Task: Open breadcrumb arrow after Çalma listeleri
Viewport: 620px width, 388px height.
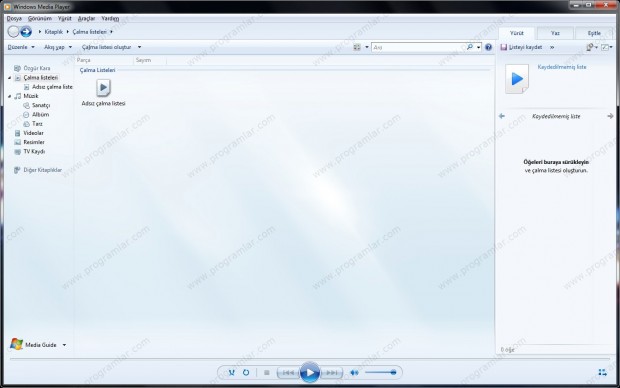Action: 112,32
